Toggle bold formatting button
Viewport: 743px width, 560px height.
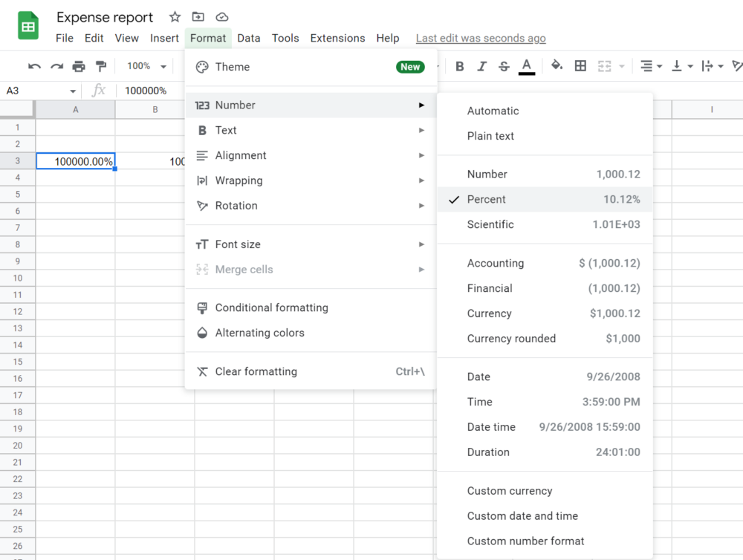[x=460, y=66]
